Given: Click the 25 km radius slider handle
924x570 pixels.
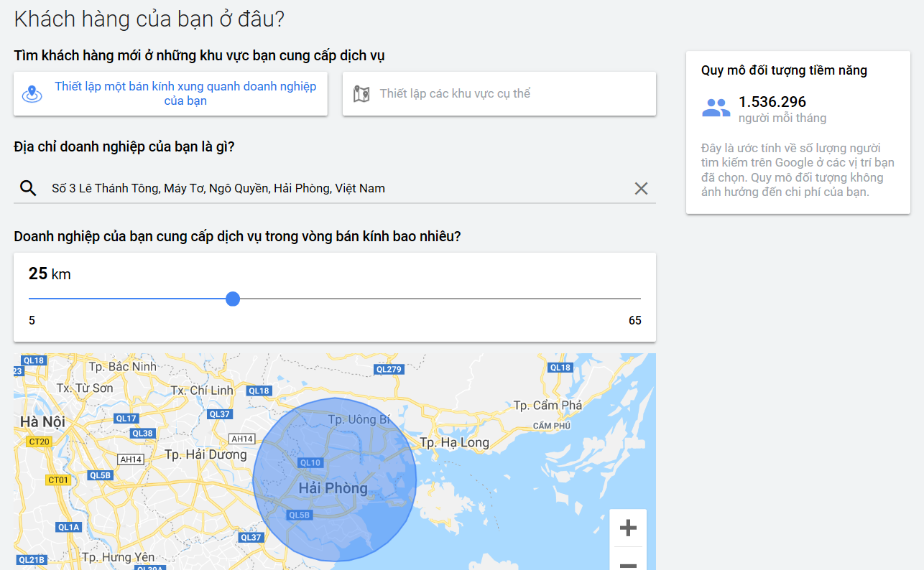Looking at the screenshot, I should [x=232, y=299].
